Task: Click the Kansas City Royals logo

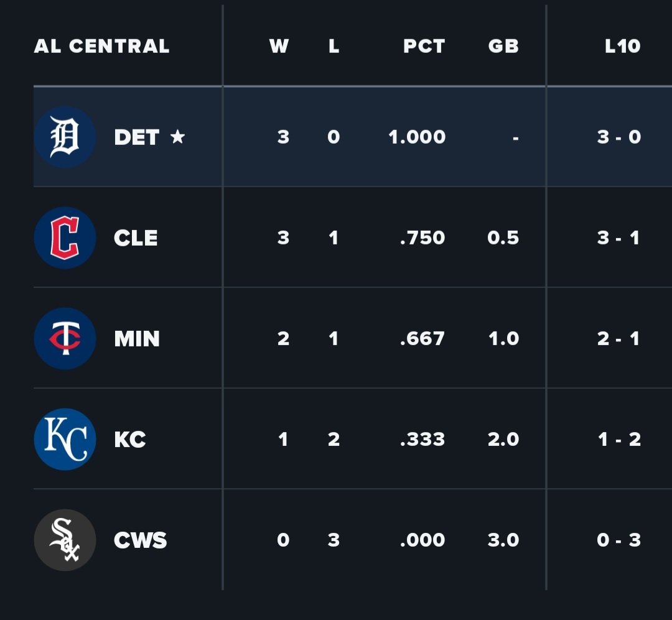Action: coord(65,439)
